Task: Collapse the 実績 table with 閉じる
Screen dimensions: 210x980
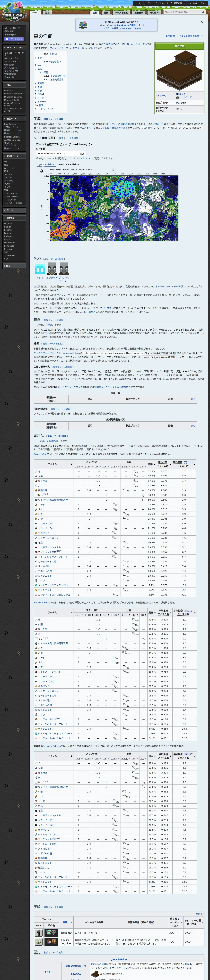Action: tap(199, 914)
